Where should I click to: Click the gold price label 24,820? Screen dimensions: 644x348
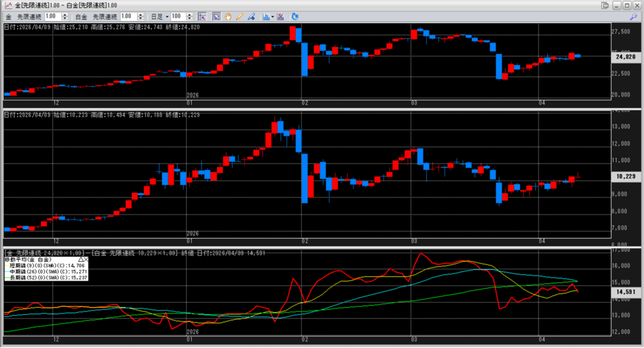coord(626,57)
